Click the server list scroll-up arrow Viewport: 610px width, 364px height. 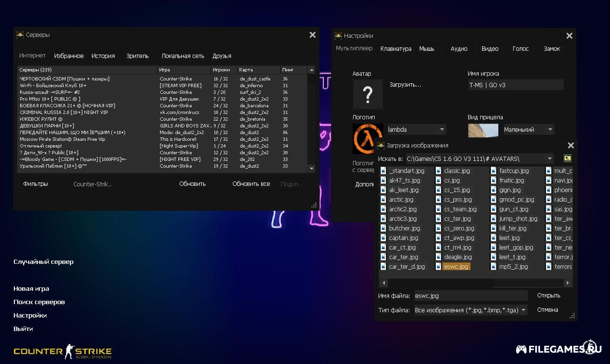(x=311, y=70)
